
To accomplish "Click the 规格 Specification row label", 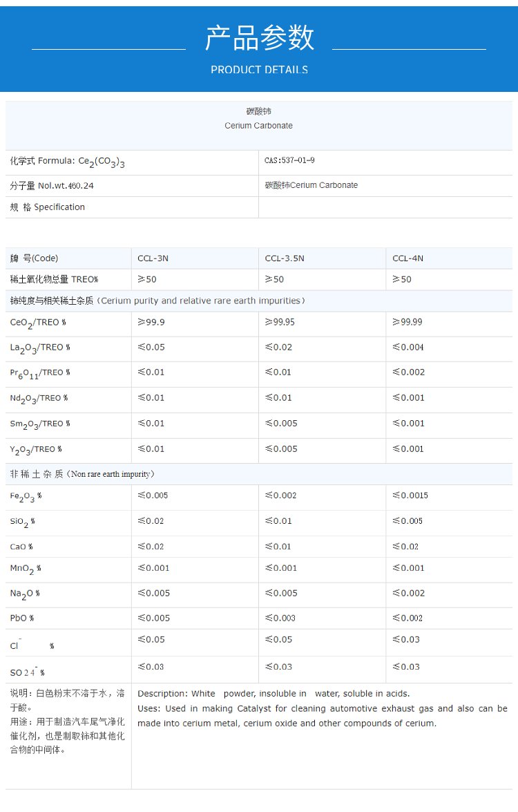I will (x=48, y=207).
